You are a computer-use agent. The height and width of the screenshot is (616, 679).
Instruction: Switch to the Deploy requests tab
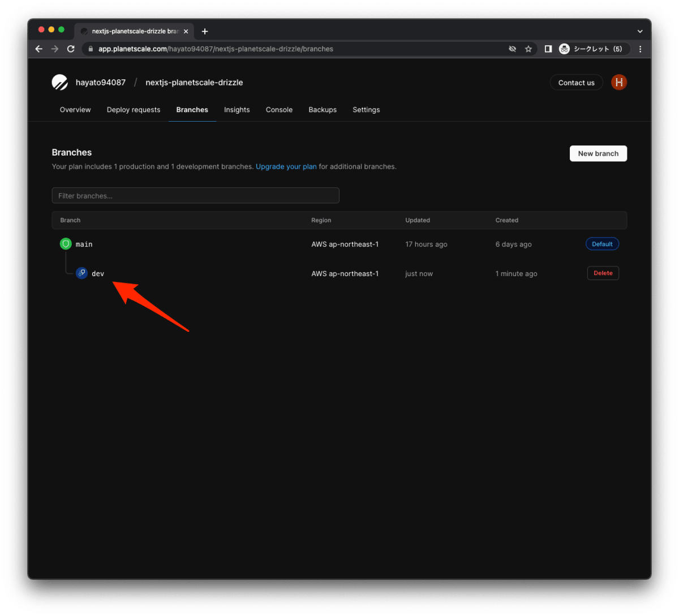click(x=134, y=110)
